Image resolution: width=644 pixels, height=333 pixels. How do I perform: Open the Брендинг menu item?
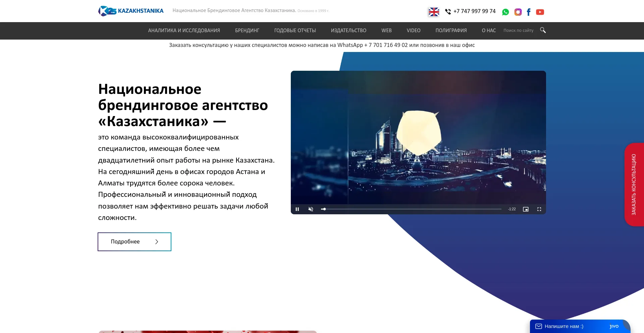point(247,31)
